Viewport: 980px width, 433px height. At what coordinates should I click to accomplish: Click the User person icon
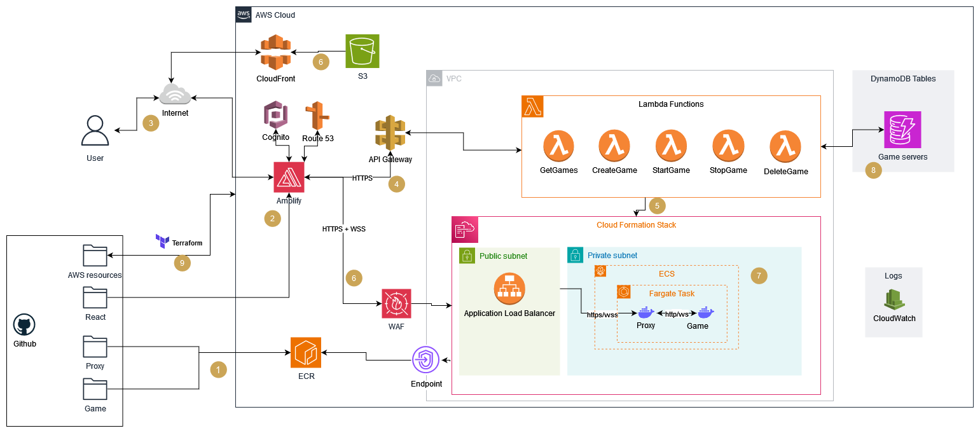point(95,132)
